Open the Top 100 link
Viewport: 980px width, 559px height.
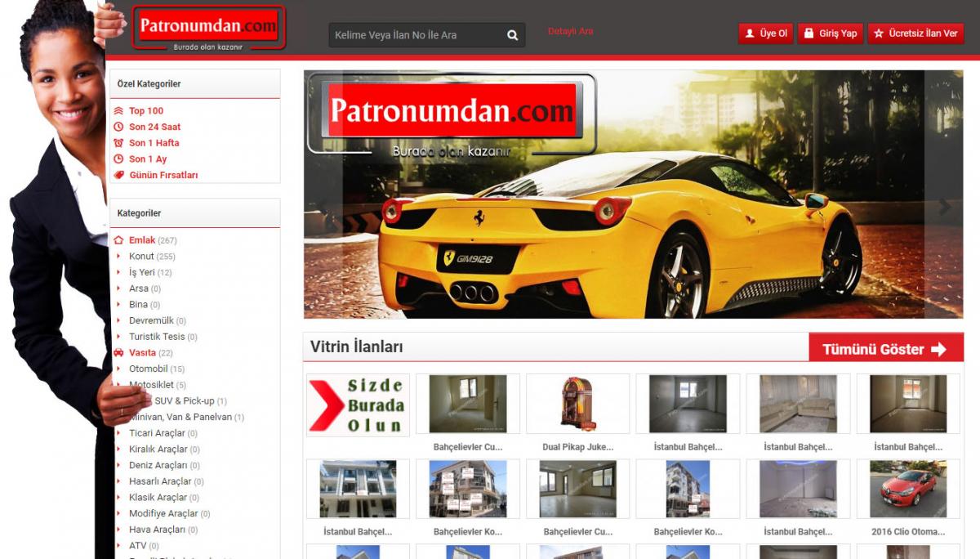click(146, 111)
